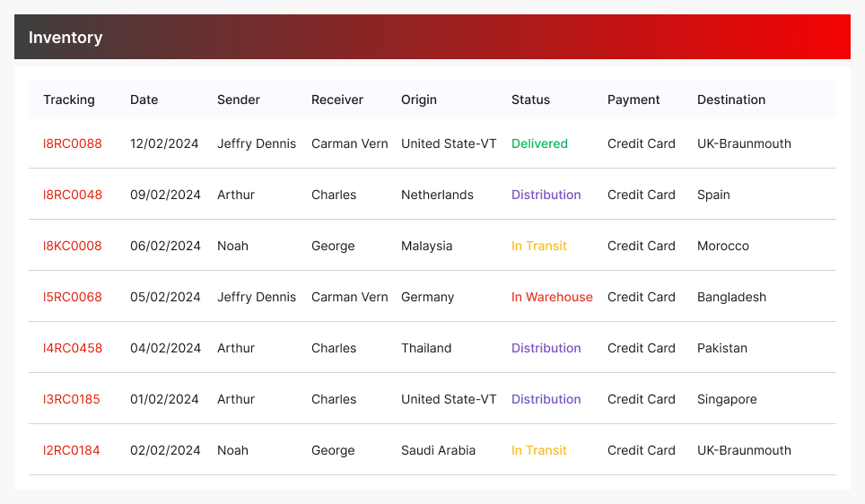Click the I2RC0184 tracking link
Image resolution: width=865 pixels, height=504 pixels.
point(72,450)
